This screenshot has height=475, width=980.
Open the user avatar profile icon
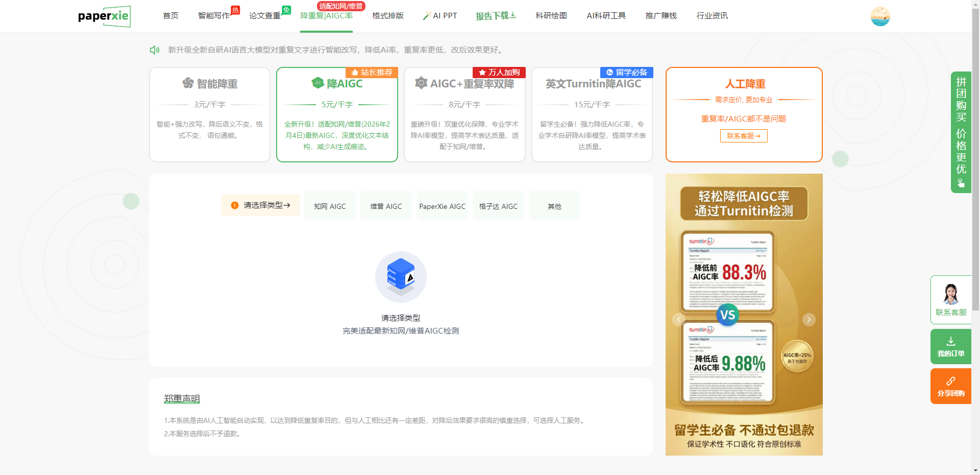[880, 16]
